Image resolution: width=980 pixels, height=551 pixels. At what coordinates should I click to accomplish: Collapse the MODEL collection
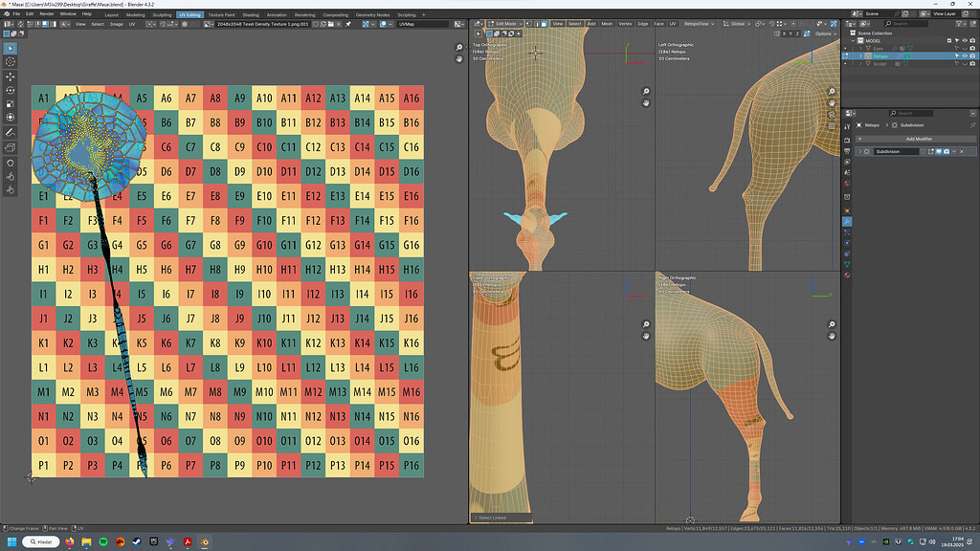coord(853,40)
